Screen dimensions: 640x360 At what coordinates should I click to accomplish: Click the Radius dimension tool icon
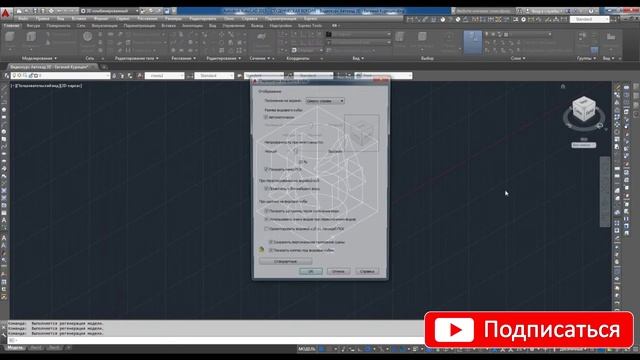[442, 19]
